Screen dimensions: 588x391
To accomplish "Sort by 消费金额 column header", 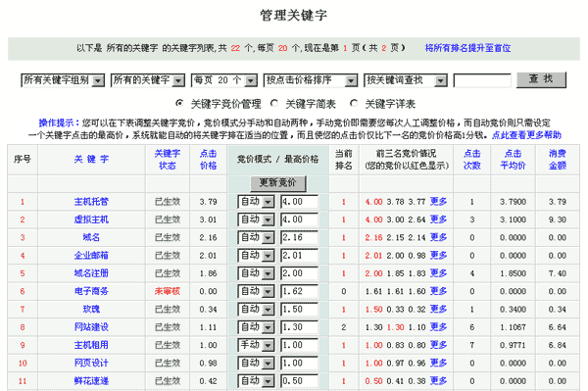I will 558,160.
